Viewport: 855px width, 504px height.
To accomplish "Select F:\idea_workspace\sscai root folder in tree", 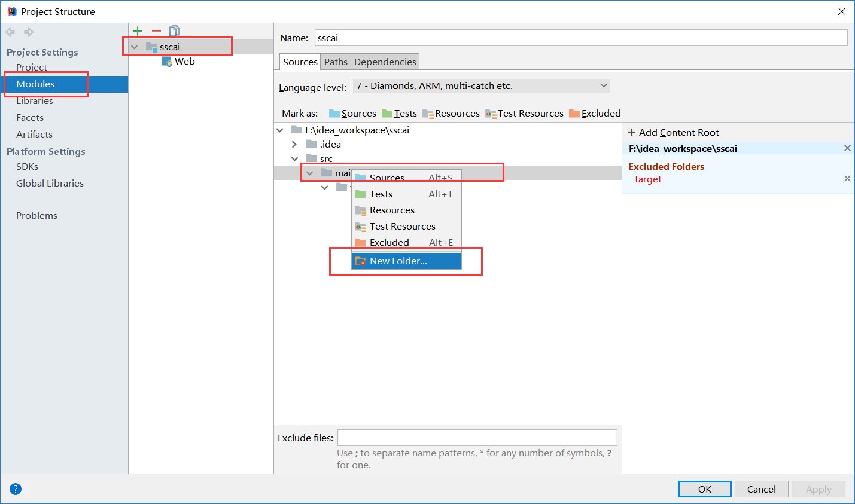I will tap(350, 130).
